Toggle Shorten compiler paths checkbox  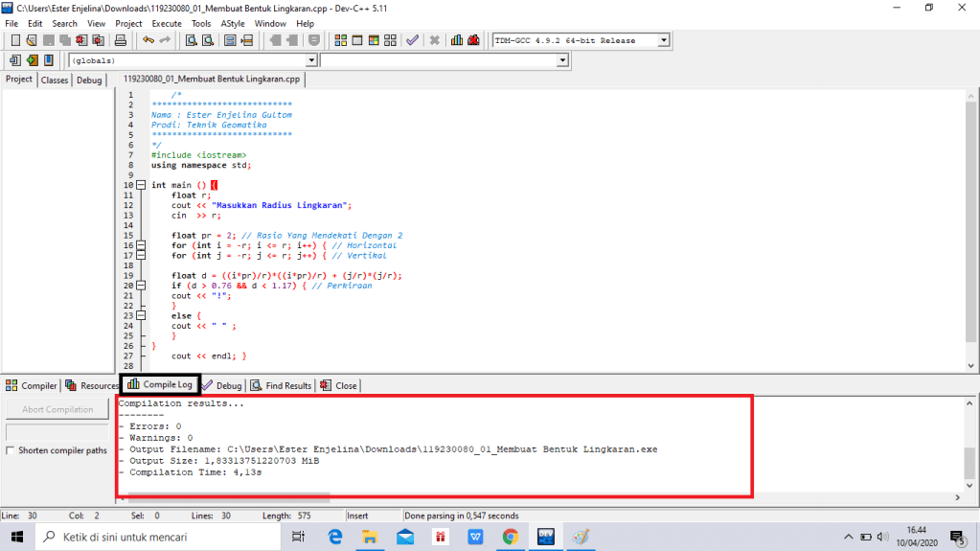11,450
